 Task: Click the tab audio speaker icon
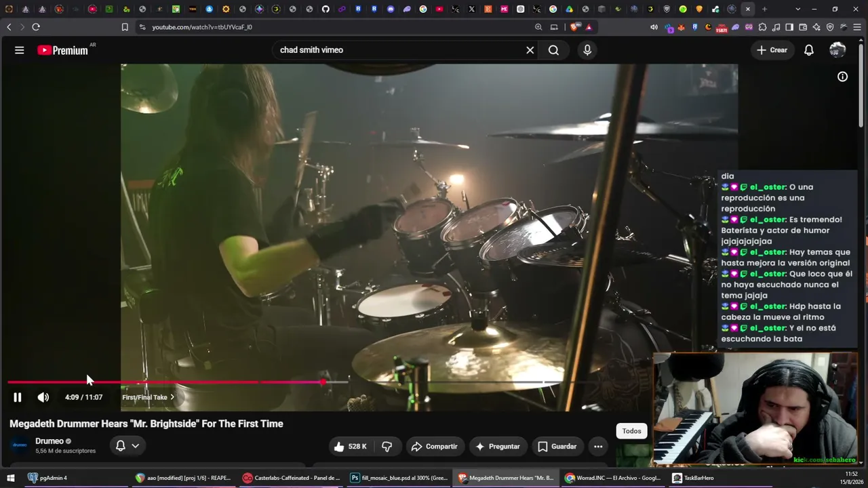[x=654, y=27]
